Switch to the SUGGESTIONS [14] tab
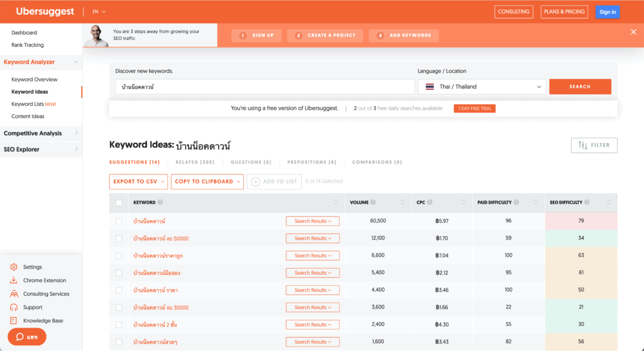Viewport: 644px width, 351px height. [134, 162]
